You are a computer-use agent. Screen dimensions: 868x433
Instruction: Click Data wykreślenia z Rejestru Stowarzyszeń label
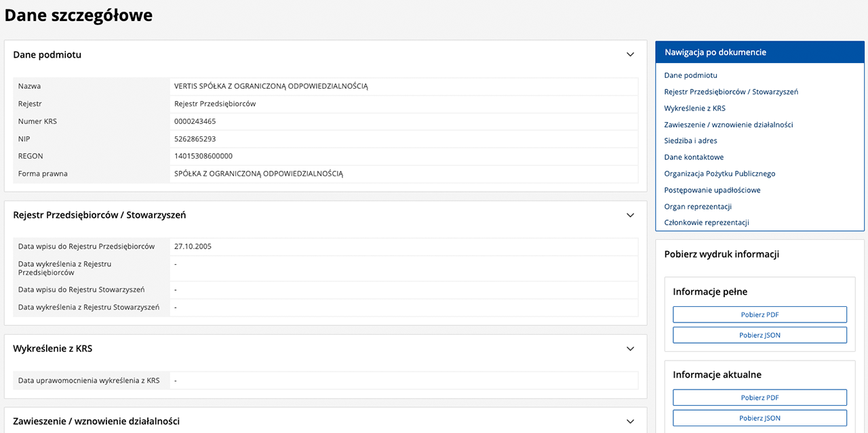click(x=89, y=307)
